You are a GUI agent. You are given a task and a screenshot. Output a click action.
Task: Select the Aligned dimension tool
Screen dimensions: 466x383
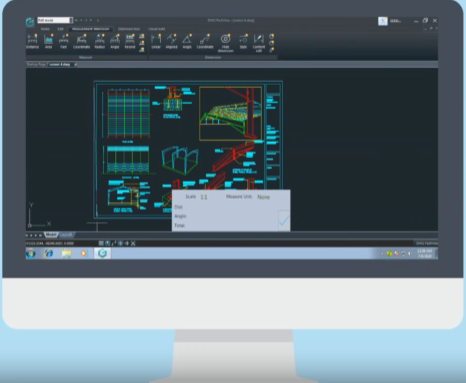click(x=171, y=42)
